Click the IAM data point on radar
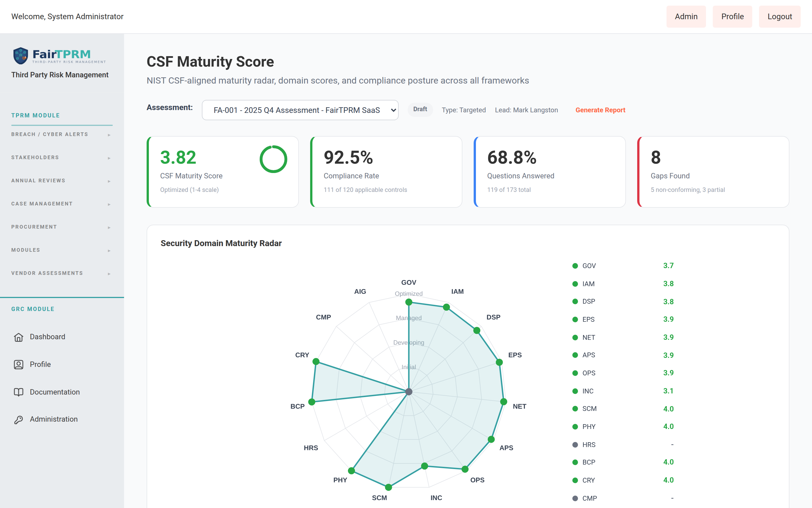This screenshot has width=812, height=508. coord(446,307)
